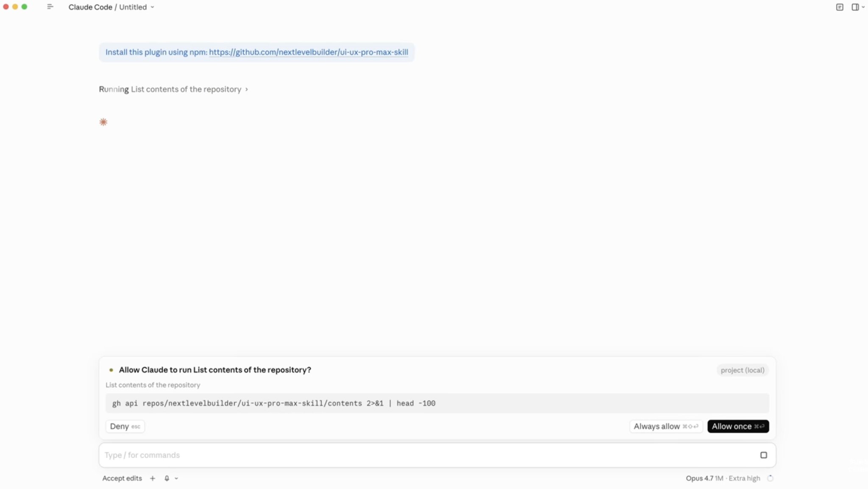Screen dimensions: 868x489
Task: Click the microphone voice input icon
Action: point(167,478)
